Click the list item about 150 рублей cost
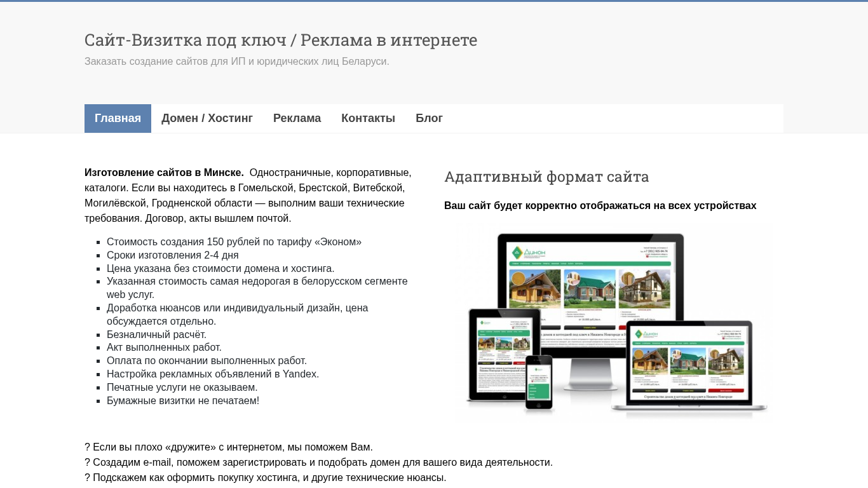This screenshot has height=488, width=868. (234, 242)
